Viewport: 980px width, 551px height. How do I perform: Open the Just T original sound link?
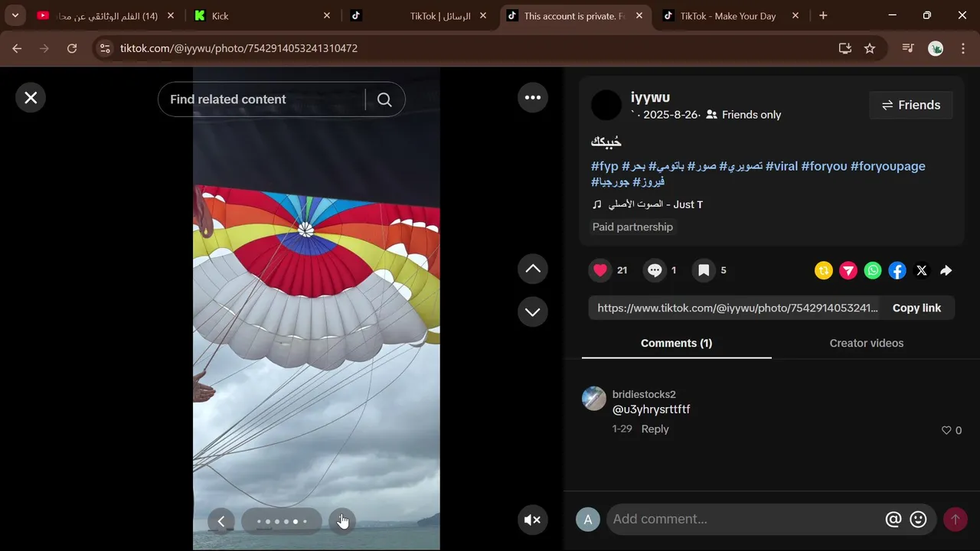click(648, 204)
